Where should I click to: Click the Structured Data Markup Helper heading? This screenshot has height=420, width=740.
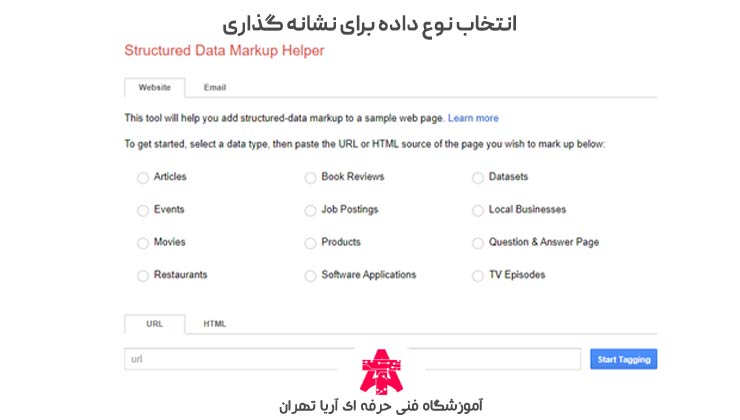pyautogui.click(x=224, y=50)
